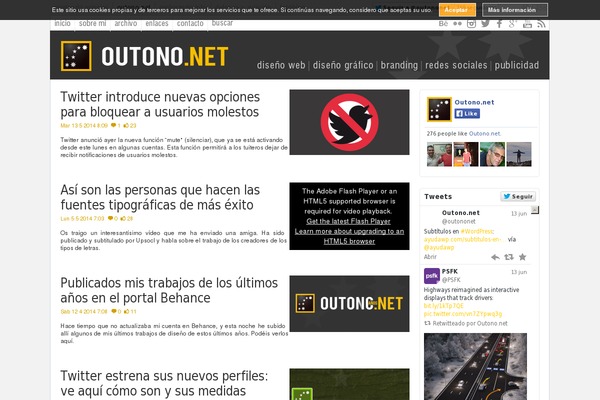Click the Facebook Like button
The image size is (600, 400).
(467, 114)
